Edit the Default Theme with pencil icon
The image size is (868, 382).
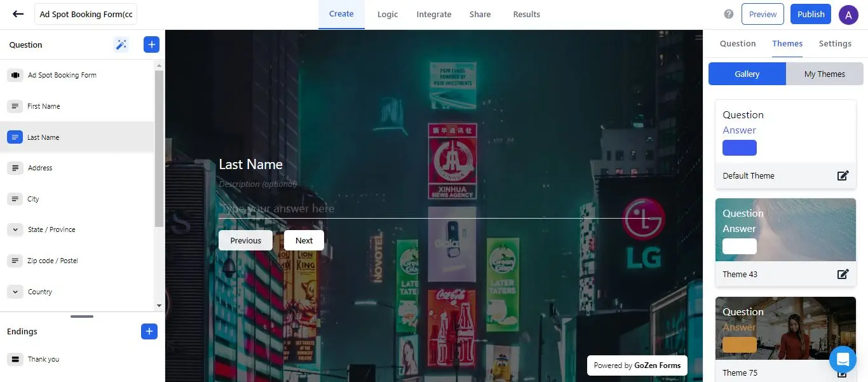coord(843,176)
